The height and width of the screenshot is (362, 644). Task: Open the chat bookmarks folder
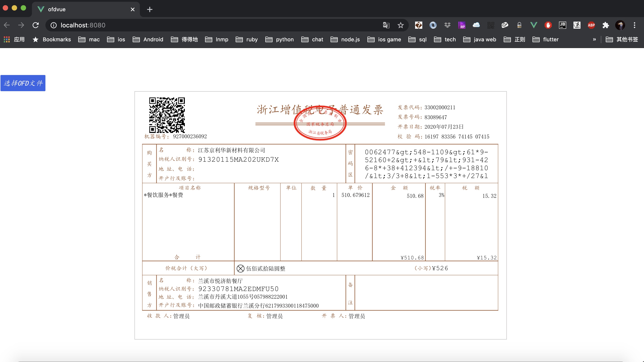pos(312,40)
